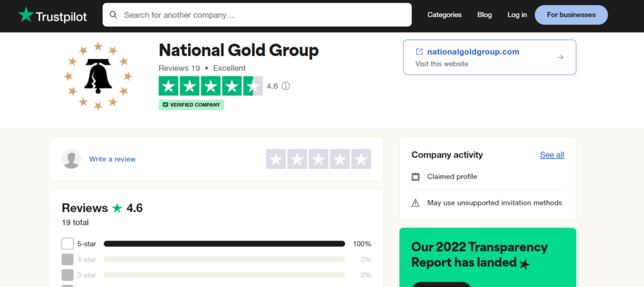Open the Categories menu item
This screenshot has width=644, height=287.
(445, 15)
